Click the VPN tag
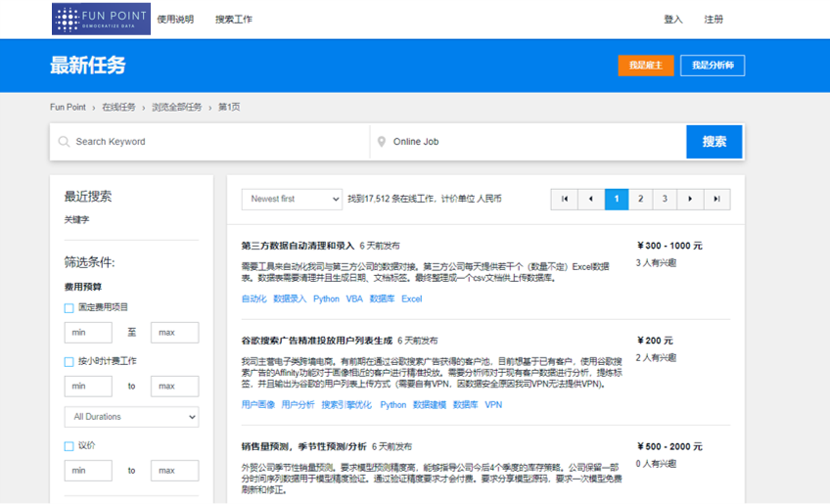 493,404
